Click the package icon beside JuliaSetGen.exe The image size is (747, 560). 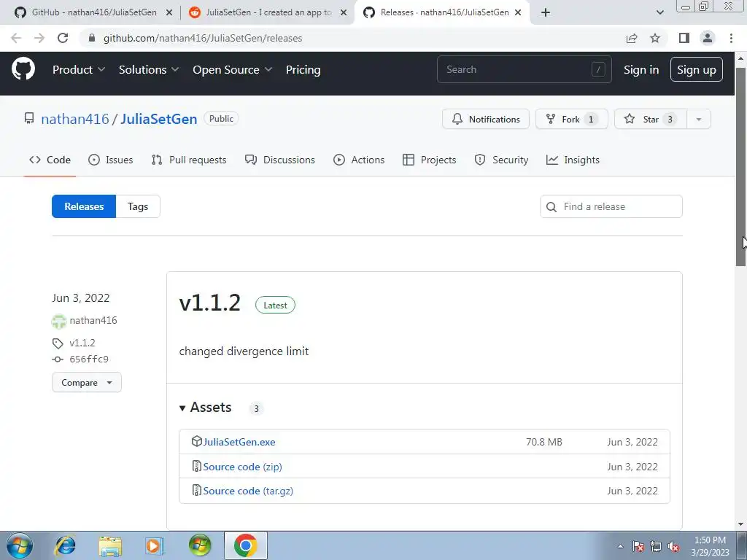point(196,441)
